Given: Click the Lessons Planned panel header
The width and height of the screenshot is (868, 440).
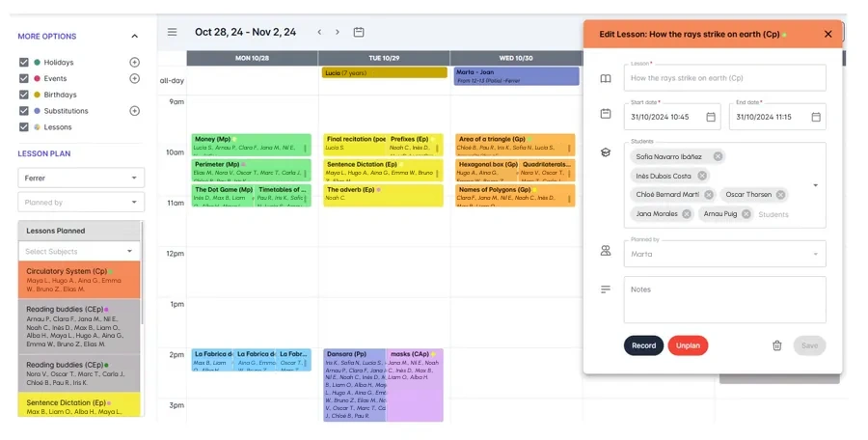Looking at the screenshot, I should coord(79,231).
